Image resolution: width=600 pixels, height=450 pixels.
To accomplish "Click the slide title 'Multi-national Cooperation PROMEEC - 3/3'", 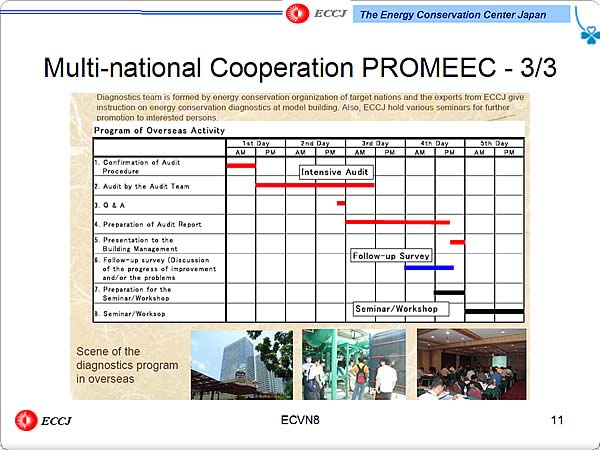I will click(300, 68).
